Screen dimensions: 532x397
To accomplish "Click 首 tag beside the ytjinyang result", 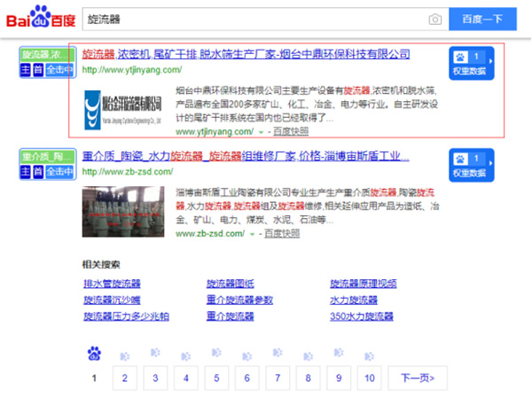I will [x=38, y=70].
